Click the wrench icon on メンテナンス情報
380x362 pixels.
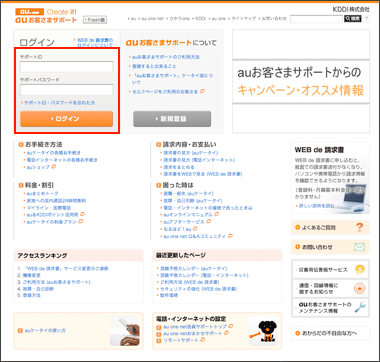(x=360, y=307)
